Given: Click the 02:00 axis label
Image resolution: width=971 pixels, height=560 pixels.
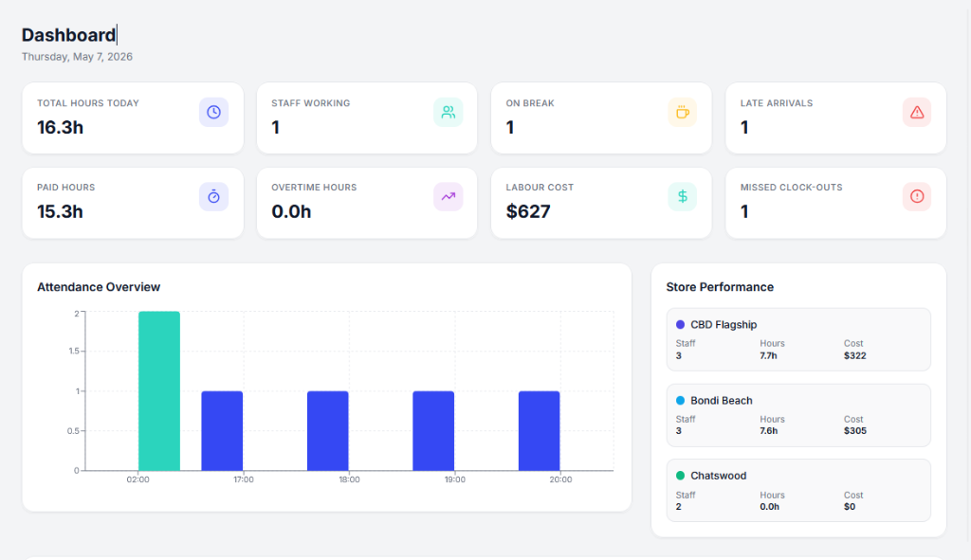Looking at the screenshot, I should point(137,479).
